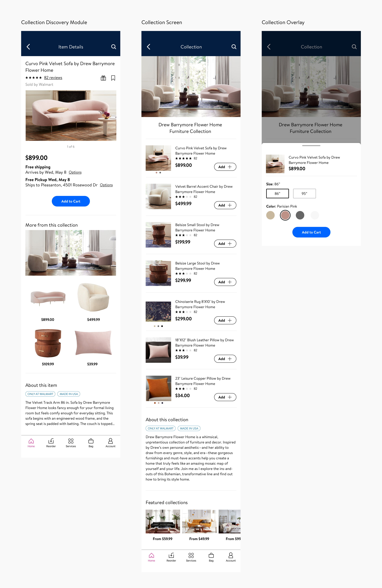This screenshot has height=588, width=382.
Task: Select the 95" size option
Action: [304, 193]
